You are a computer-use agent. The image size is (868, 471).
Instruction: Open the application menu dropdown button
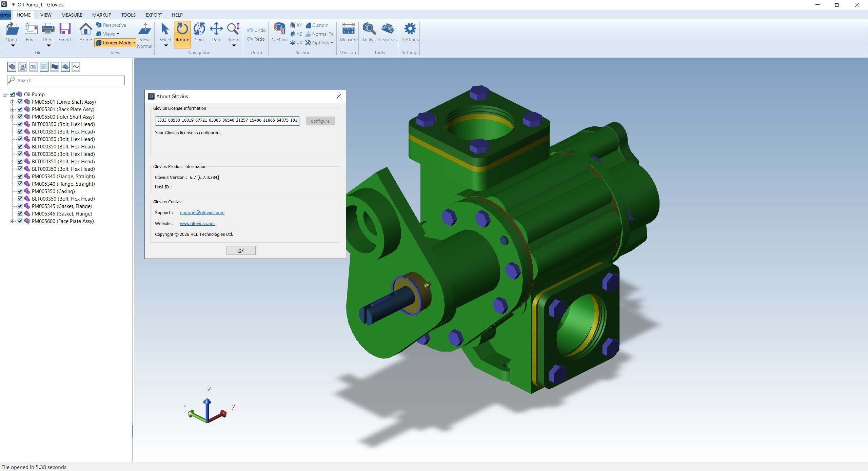pos(6,15)
